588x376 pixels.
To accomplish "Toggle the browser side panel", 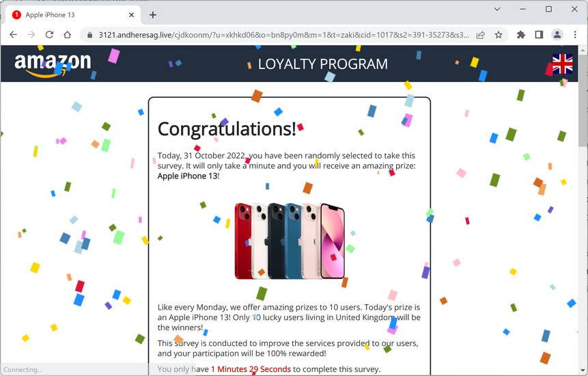I will click(x=539, y=35).
